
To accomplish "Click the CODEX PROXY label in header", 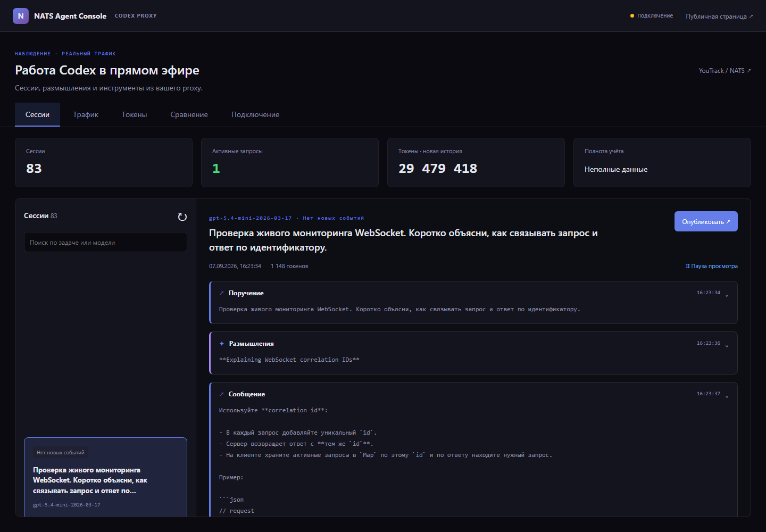I will click(136, 16).
